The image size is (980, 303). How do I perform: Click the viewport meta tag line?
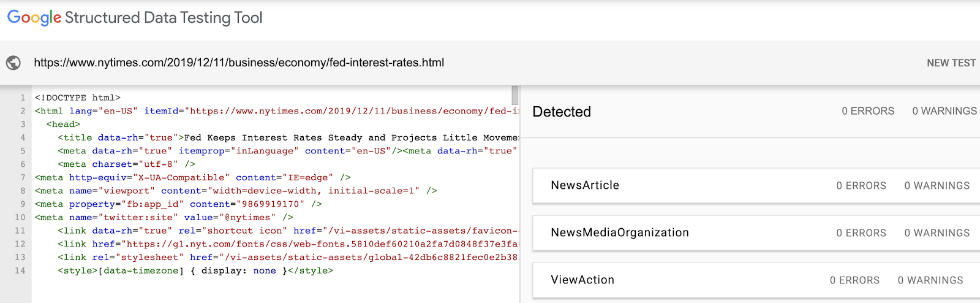tap(236, 191)
